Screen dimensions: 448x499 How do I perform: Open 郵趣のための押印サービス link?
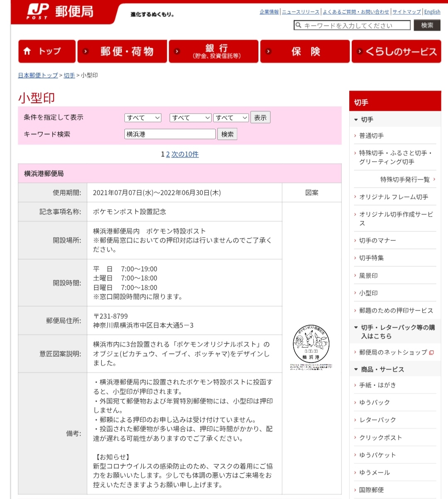coord(396,310)
